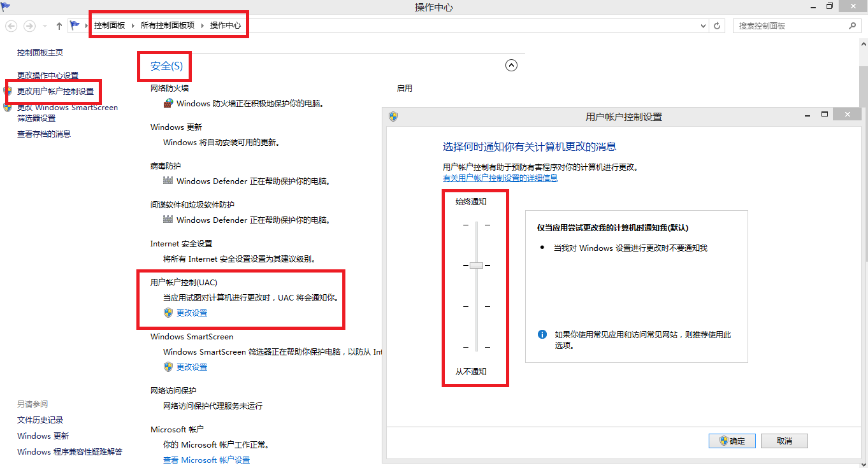Viewport: 868px width, 468px height.
Task: Click the Windows 更新 heading in security list
Action: click(x=176, y=127)
